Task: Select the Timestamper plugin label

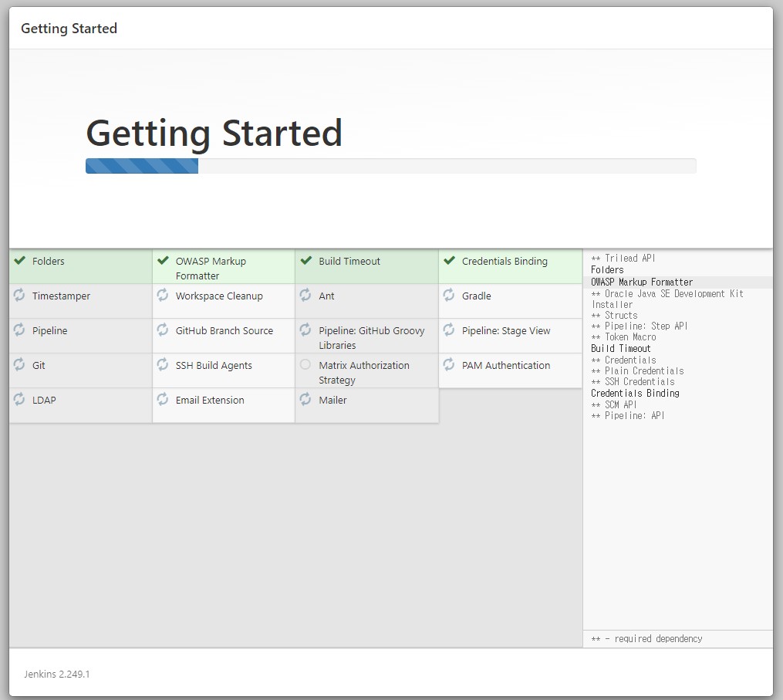Action: [x=61, y=296]
